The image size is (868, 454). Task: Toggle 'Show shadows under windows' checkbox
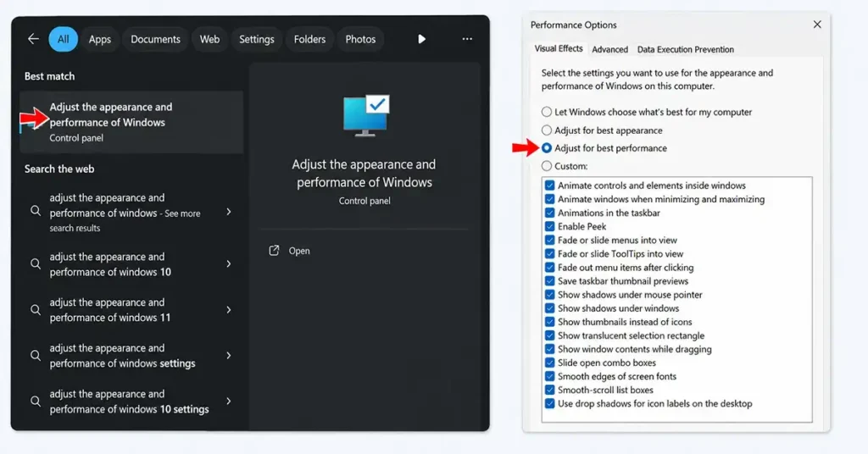coord(549,308)
